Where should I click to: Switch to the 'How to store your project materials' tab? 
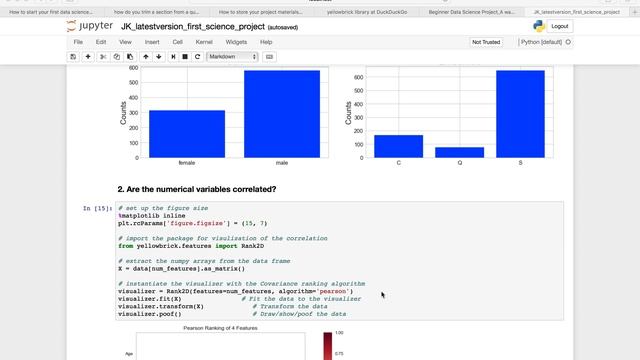(261, 12)
